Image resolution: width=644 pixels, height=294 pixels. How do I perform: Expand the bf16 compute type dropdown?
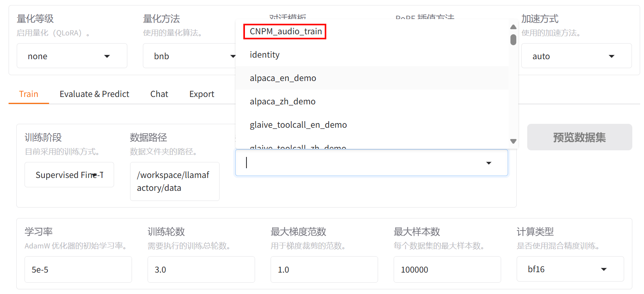(x=570, y=269)
